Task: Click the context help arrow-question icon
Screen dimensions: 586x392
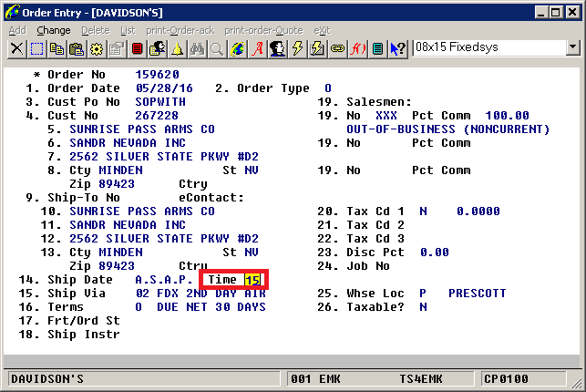Action: coord(397,49)
